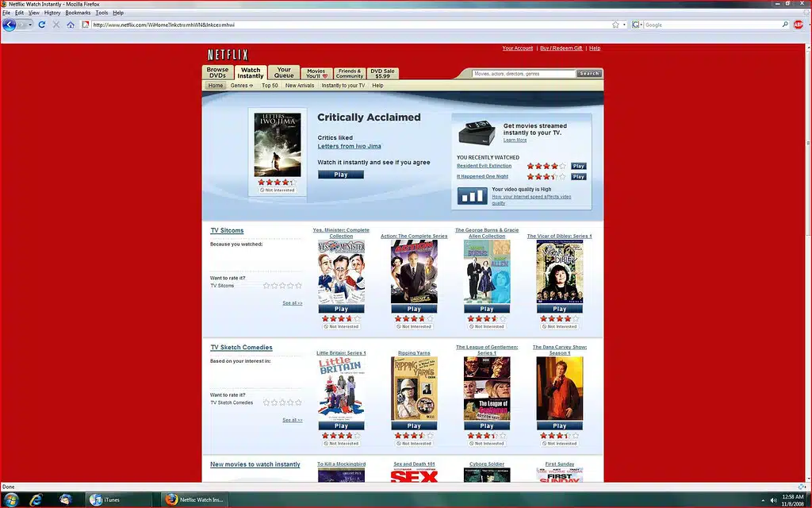Viewport: 812px width, 508px height.
Task: Open the Letters from Iwo Jima poster
Action: click(x=278, y=144)
